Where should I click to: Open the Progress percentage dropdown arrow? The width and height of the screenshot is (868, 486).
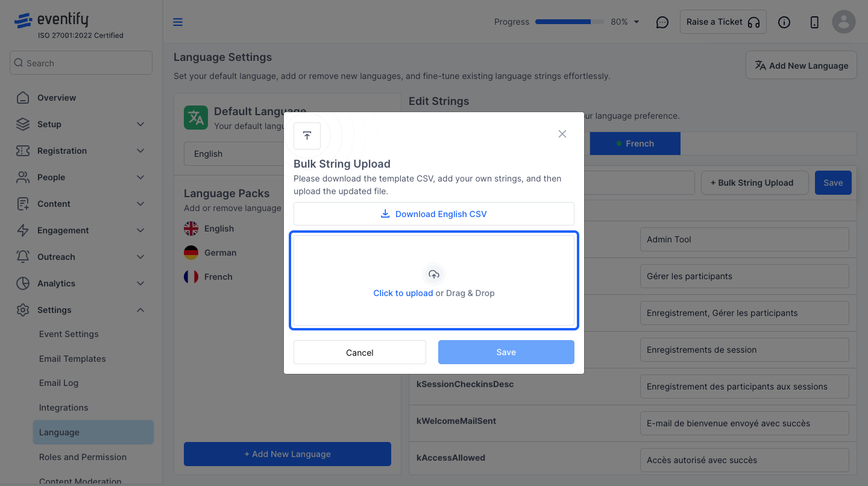[637, 22]
